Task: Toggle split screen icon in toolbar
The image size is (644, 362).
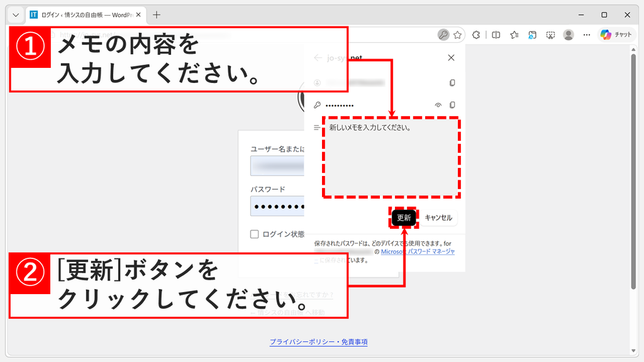Action: point(496,35)
